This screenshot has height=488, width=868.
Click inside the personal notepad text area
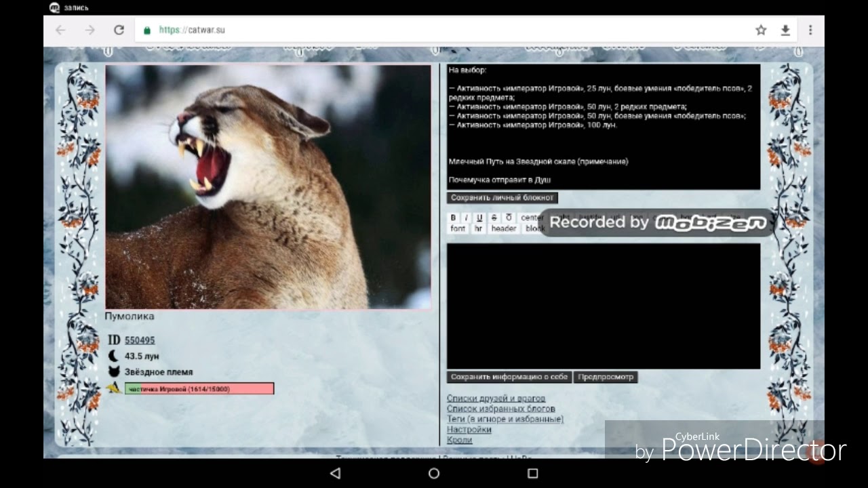tap(604, 127)
